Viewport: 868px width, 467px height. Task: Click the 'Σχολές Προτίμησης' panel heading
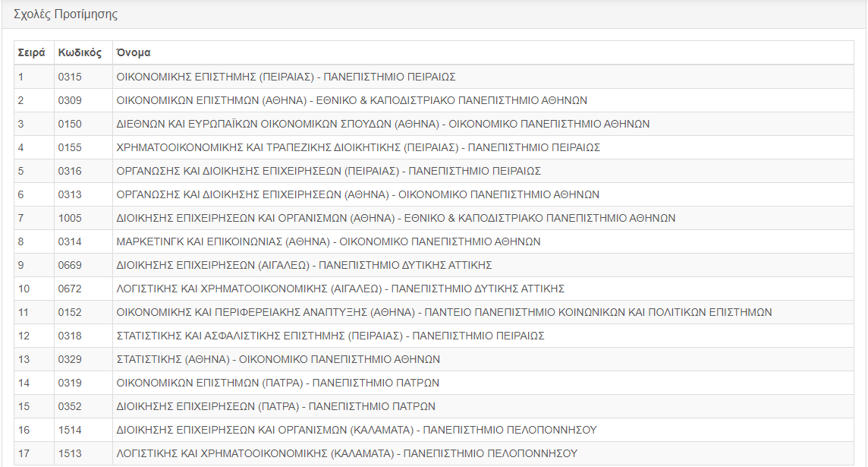tap(66, 14)
